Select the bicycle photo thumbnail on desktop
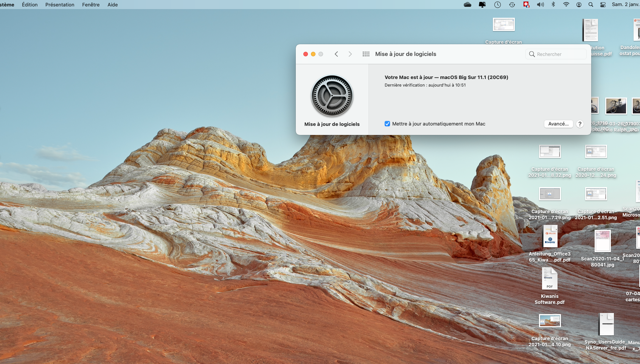Viewport: 640px width, 364px height. click(616, 106)
